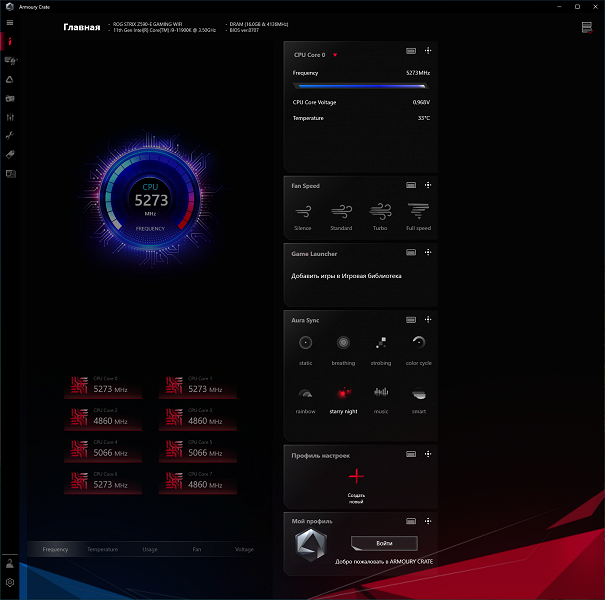Select the Full speed fan mode

click(x=419, y=217)
